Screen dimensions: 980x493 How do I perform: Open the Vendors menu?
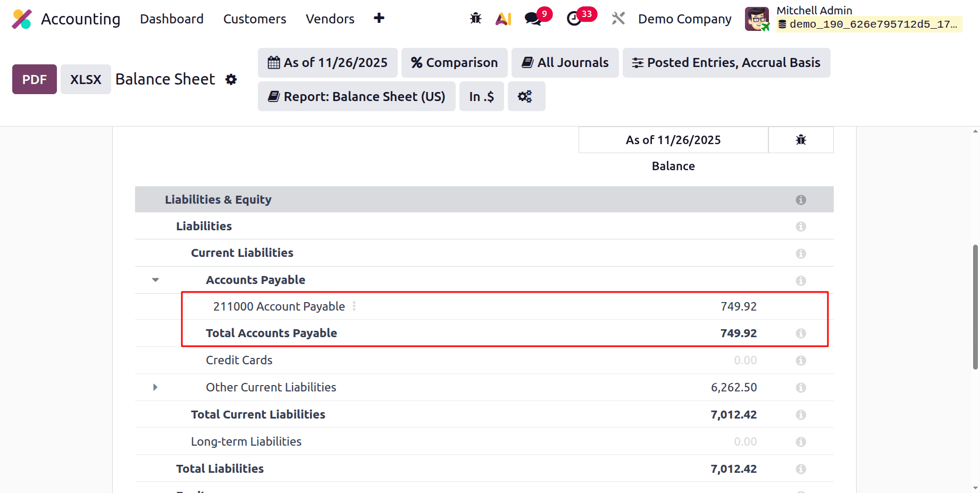[330, 19]
